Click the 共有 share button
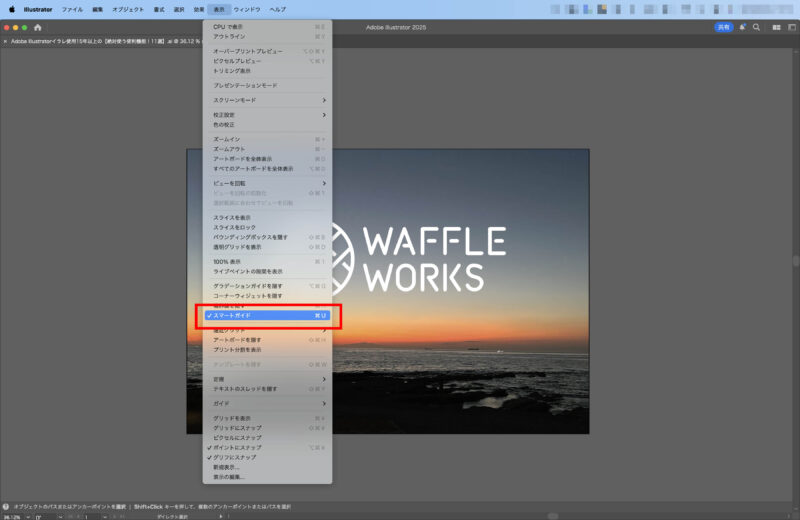This screenshot has width=800, height=520. (723, 27)
